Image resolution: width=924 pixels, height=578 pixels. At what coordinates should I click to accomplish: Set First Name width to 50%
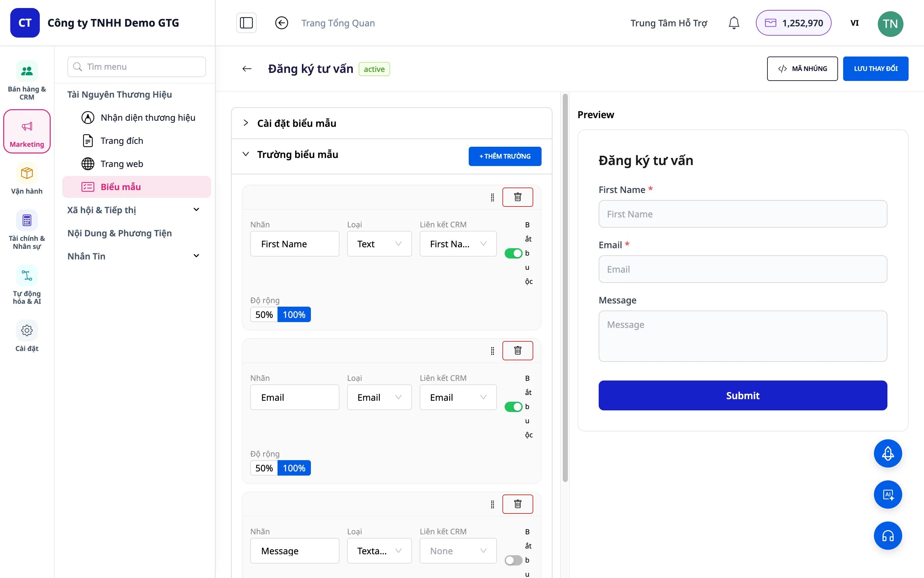(x=264, y=315)
